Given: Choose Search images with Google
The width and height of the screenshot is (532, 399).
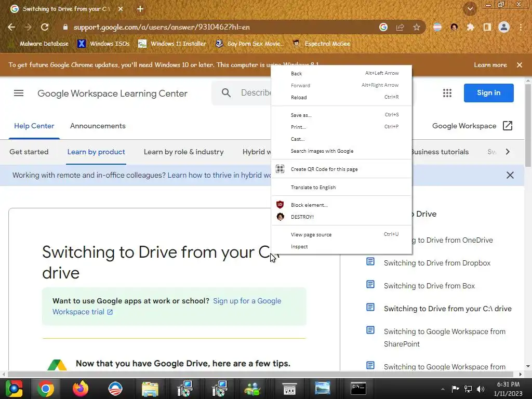Looking at the screenshot, I should pyautogui.click(x=342, y=151).
